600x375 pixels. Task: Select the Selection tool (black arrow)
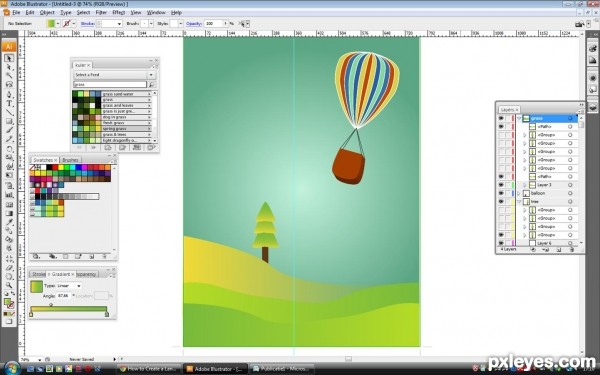point(9,58)
